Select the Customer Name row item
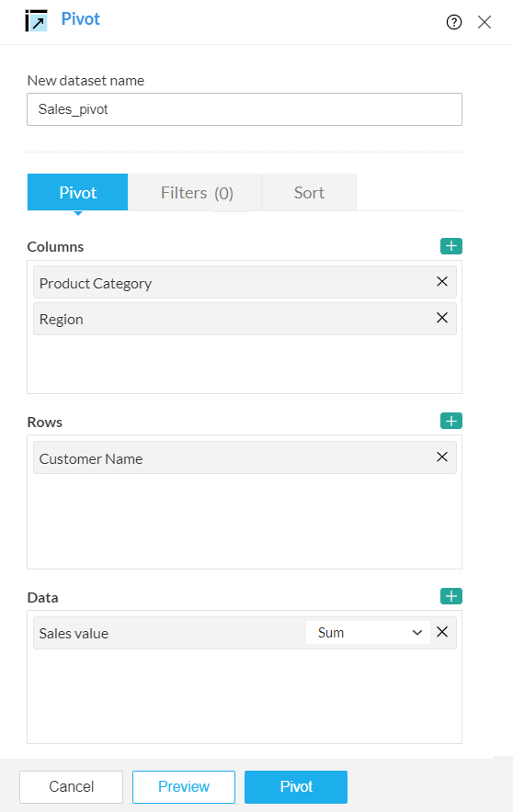This screenshot has height=812, width=513. pyautogui.click(x=245, y=457)
